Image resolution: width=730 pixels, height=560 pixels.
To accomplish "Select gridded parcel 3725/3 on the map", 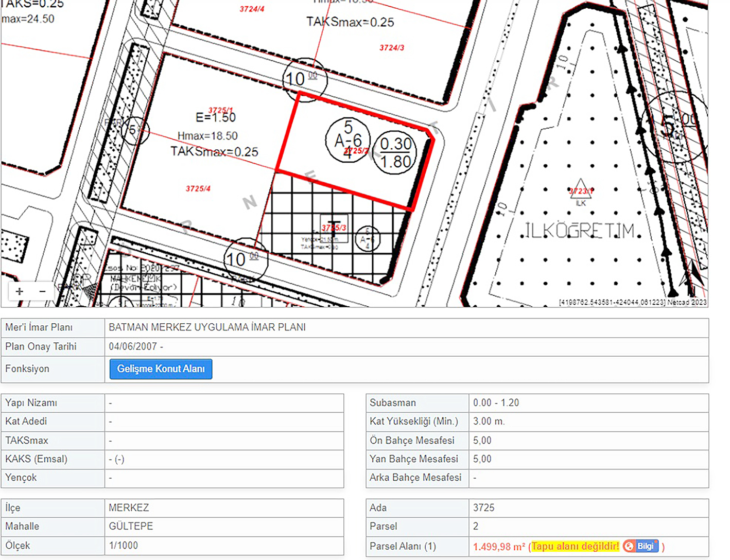I will tap(334, 227).
